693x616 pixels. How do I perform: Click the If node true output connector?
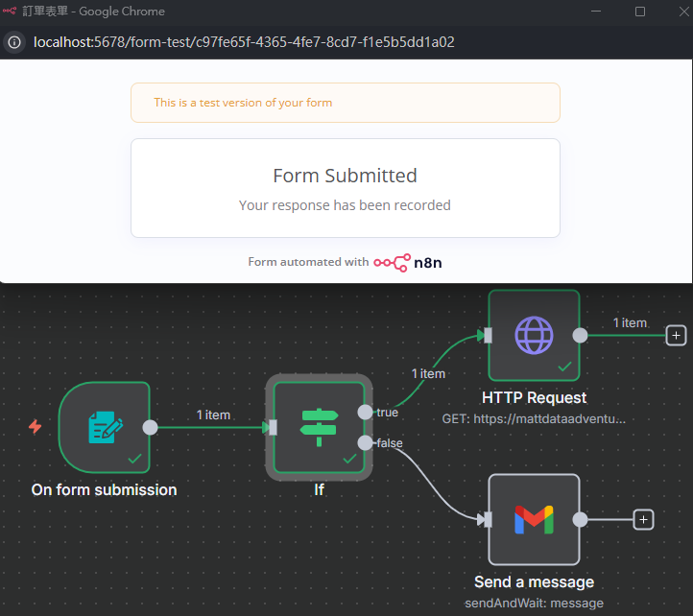(x=365, y=412)
